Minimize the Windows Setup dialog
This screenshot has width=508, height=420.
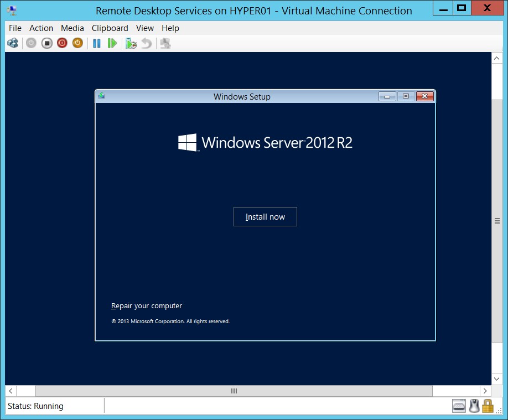(x=387, y=96)
